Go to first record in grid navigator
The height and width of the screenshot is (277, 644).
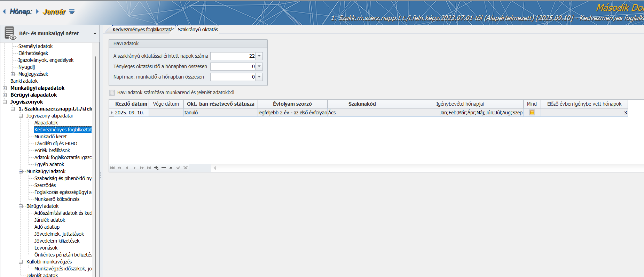coord(112,168)
